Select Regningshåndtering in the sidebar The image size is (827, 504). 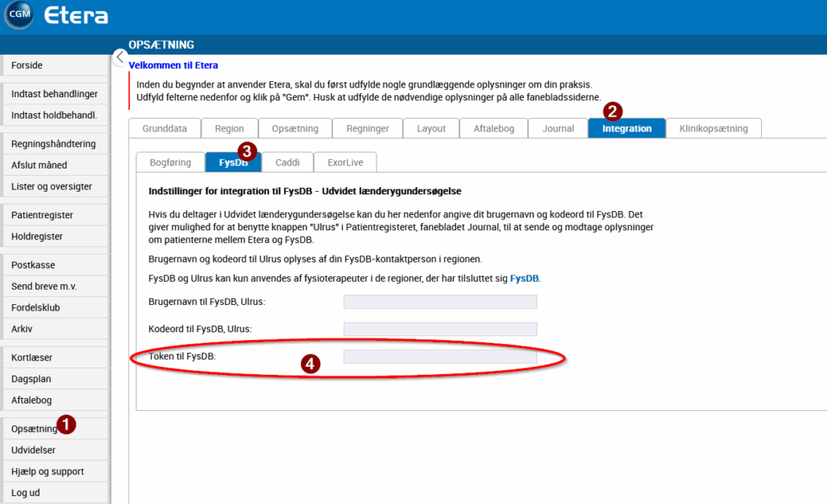point(55,144)
